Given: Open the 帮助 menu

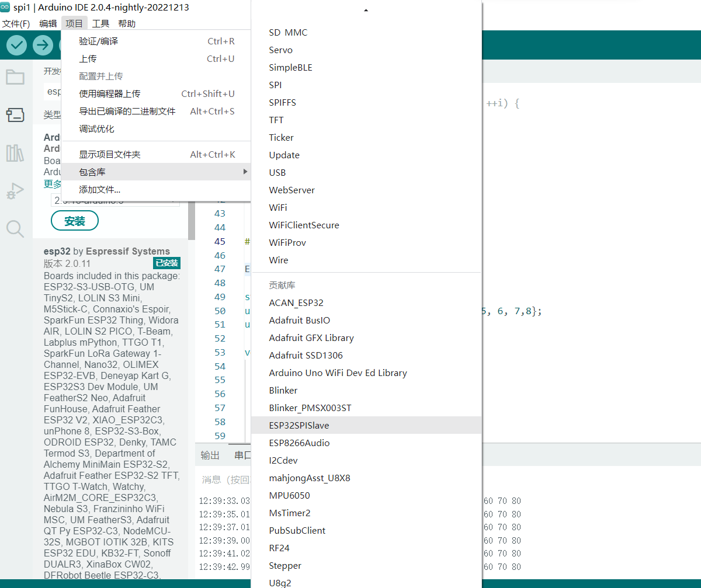Looking at the screenshot, I should (x=127, y=23).
